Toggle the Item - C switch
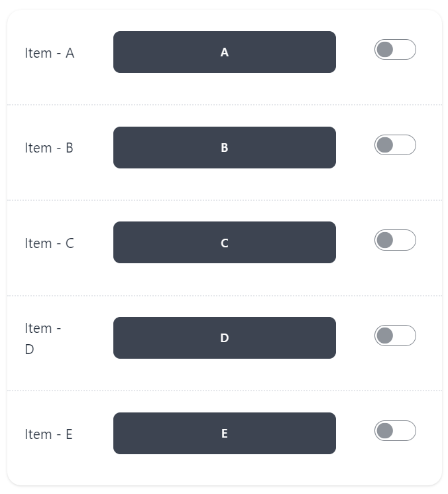This screenshot has width=448, height=494. pyautogui.click(x=395, y=240)
